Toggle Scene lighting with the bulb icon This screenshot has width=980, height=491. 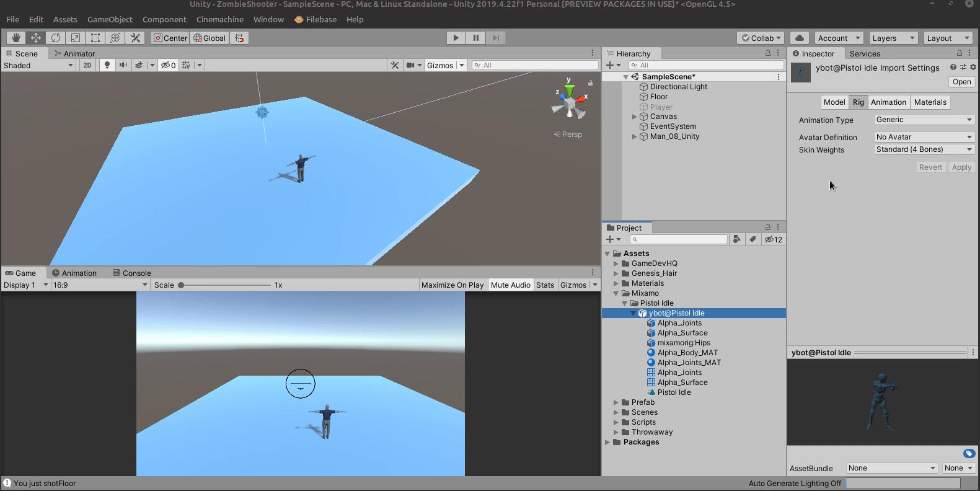pos(107,65)
